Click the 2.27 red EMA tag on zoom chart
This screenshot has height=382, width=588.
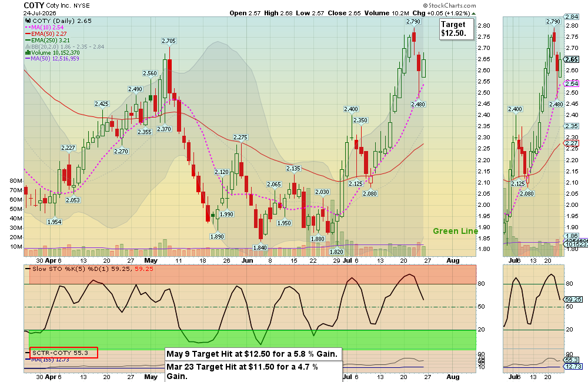pos(572,143)
